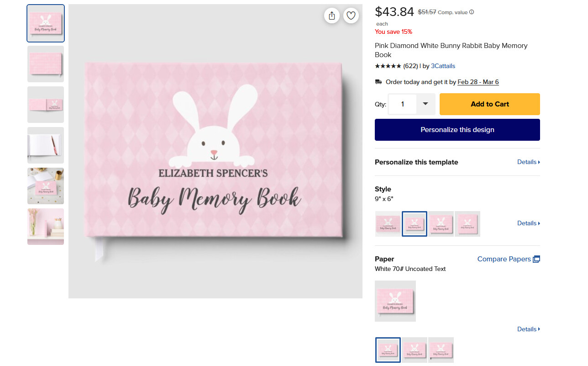Click the share icon on product image
This screenshot has height=366, width=588.
[332, 16]
